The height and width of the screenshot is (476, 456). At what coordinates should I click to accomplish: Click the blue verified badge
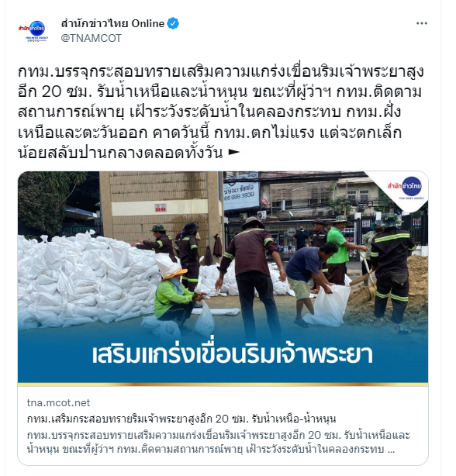(173, 23)
